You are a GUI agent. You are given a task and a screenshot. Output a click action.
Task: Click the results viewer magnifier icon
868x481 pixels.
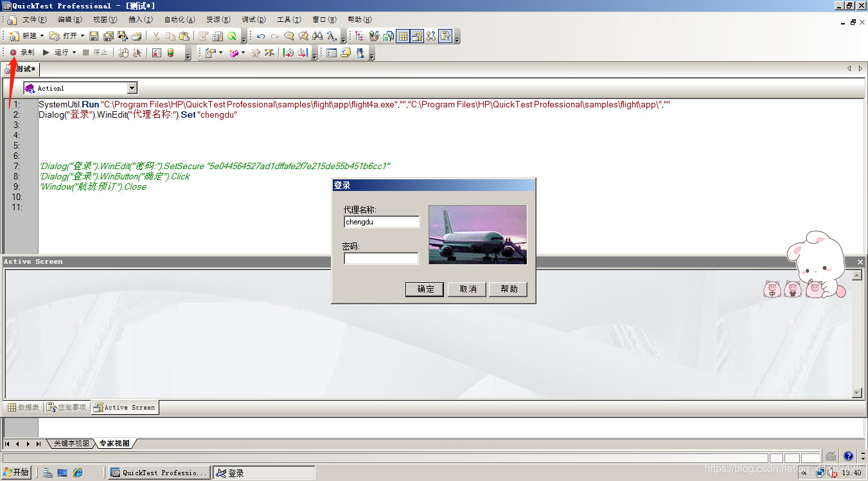pos(232,36)
